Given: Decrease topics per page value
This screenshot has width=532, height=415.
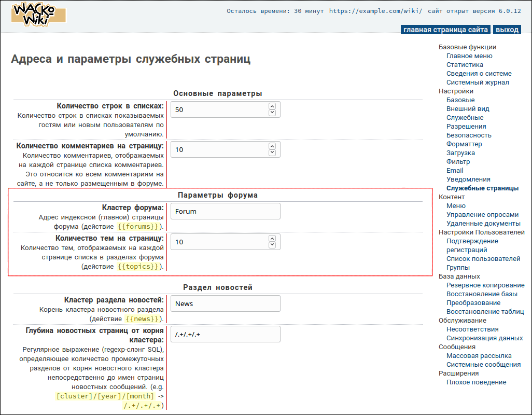Looking at the screenshot, I should (272, 245).
